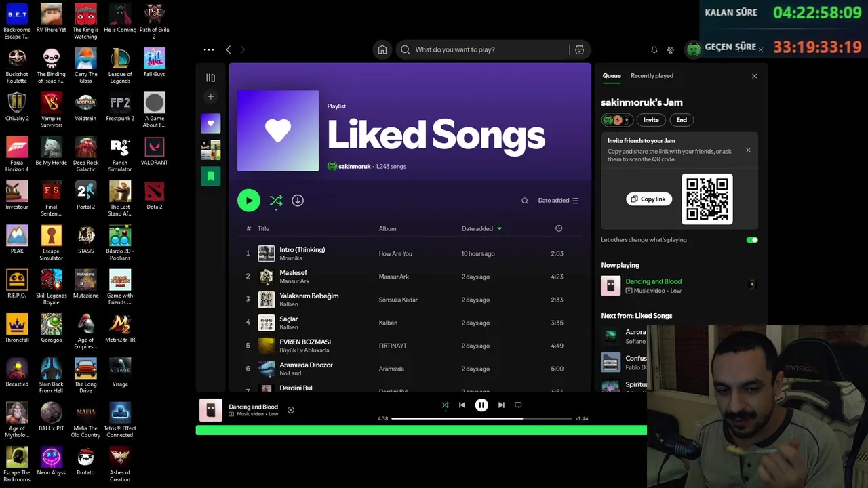Sort by the Title column header
868x488 pixels.
pos(263,229)
